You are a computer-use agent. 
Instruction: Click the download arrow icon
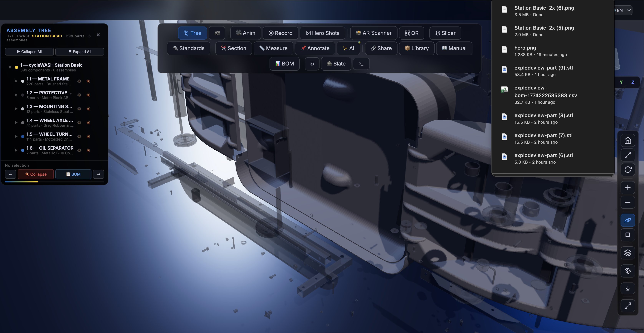627,288
